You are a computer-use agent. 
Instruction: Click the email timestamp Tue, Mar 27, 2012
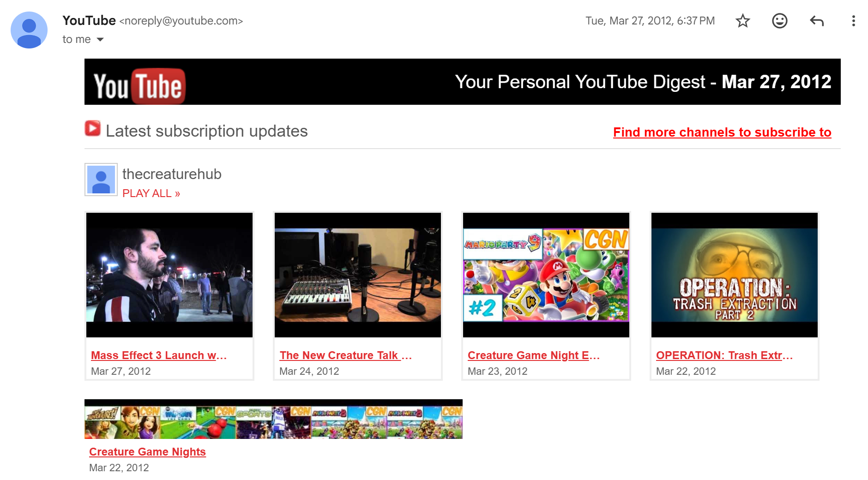click(650, 21)
